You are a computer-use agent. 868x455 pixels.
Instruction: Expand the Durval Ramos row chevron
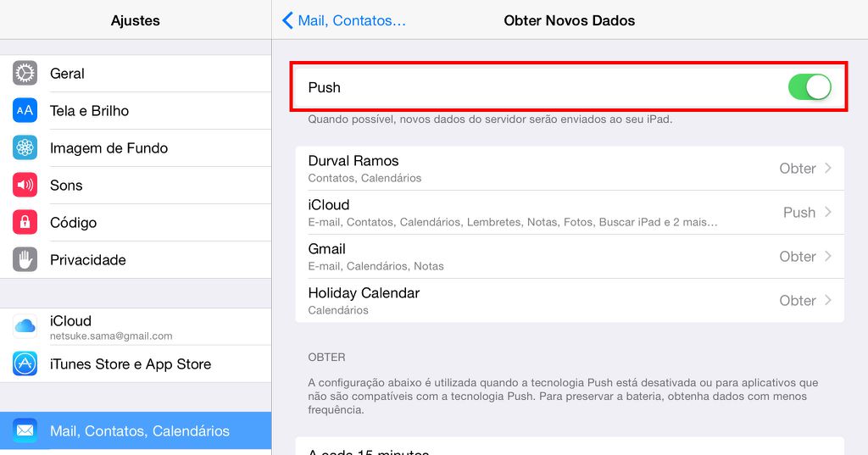(x=827, y=168)
